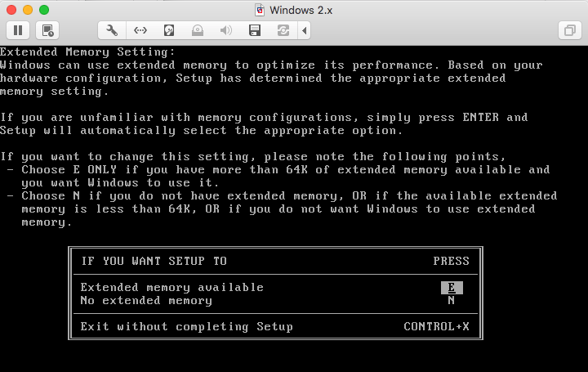This screenshot has width=588, height=372.
Task: Click the floppy disk device icon
Action: [255, 30]
